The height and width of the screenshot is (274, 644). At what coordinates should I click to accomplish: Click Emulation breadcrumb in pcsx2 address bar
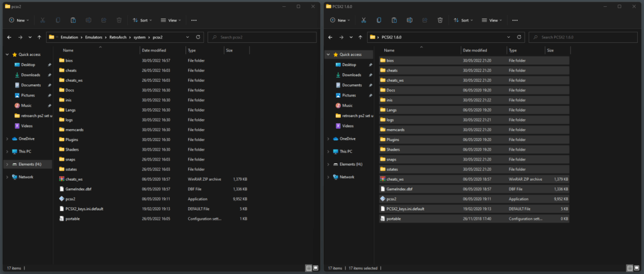(69, 37)
